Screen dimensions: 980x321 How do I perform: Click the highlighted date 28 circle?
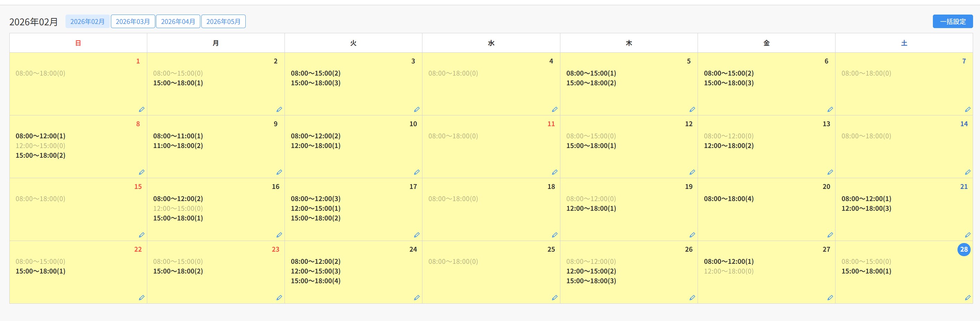[963, 250]
